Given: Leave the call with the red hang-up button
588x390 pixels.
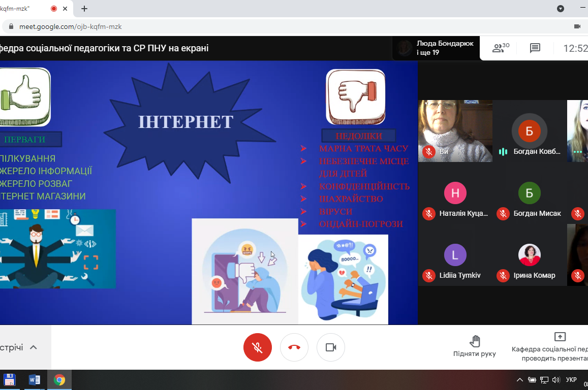Looking at the screenshot, I should (294, 347).
